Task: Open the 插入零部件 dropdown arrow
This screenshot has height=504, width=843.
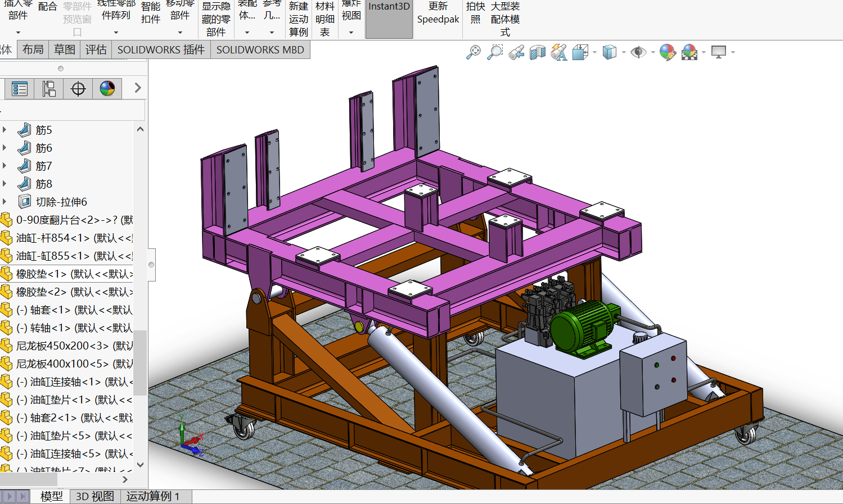Action: [x=18, y=33]
